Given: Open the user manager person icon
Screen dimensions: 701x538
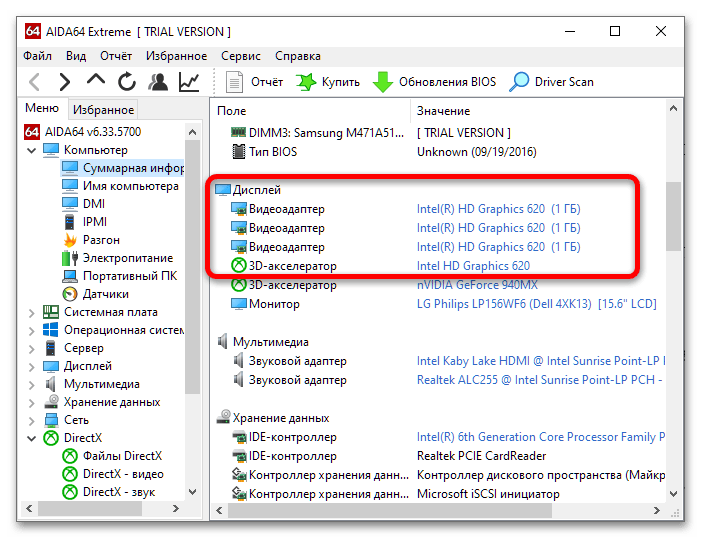Looking at the screenshot, I should click(158, 82).
